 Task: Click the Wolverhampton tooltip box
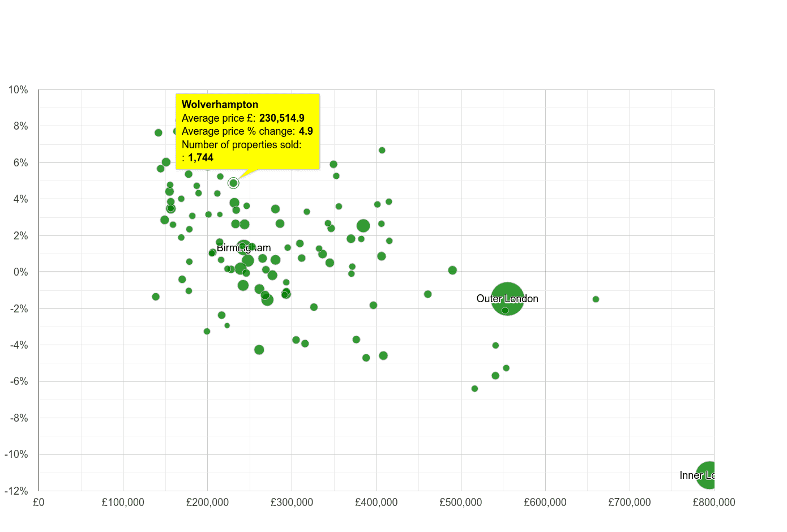tap(247, 131)
